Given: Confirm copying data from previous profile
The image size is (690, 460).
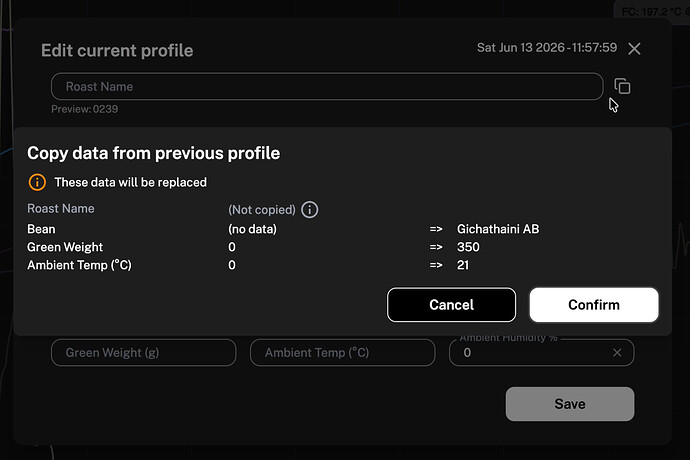Looking at the screenshot, I should tap(594, 305).
